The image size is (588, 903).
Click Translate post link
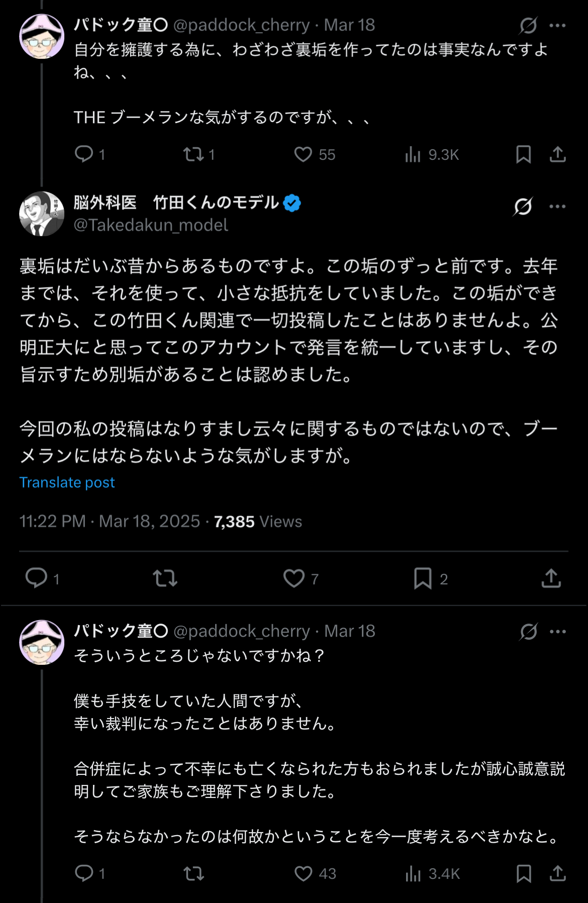[67, 482]
